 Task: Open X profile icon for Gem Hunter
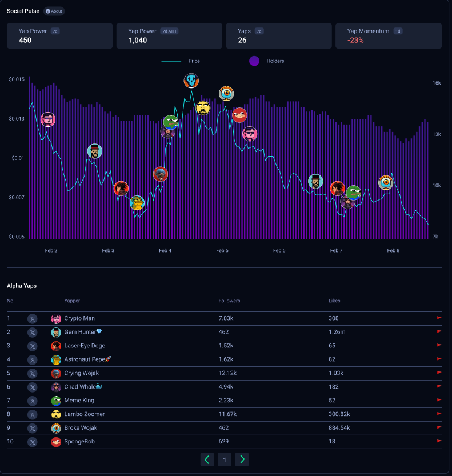coord(33,333)
